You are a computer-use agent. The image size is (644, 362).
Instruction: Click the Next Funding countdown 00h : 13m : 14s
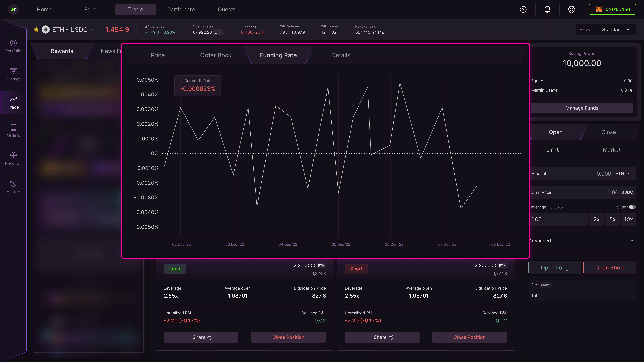tap(369, 32)
